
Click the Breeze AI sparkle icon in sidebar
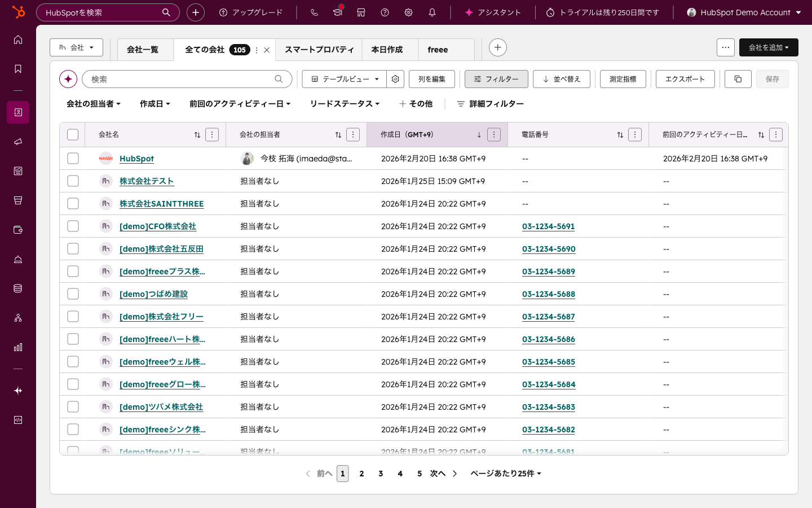(x=17, y=391)
